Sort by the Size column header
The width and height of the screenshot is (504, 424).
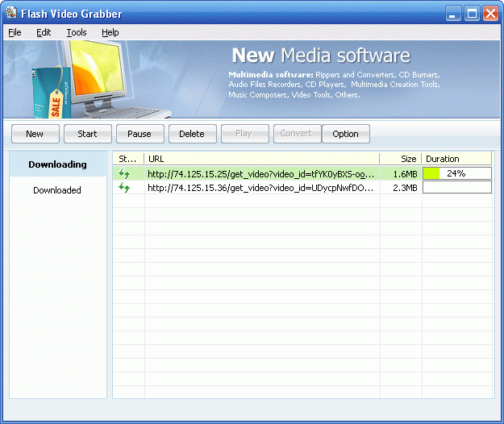point(401,159)
